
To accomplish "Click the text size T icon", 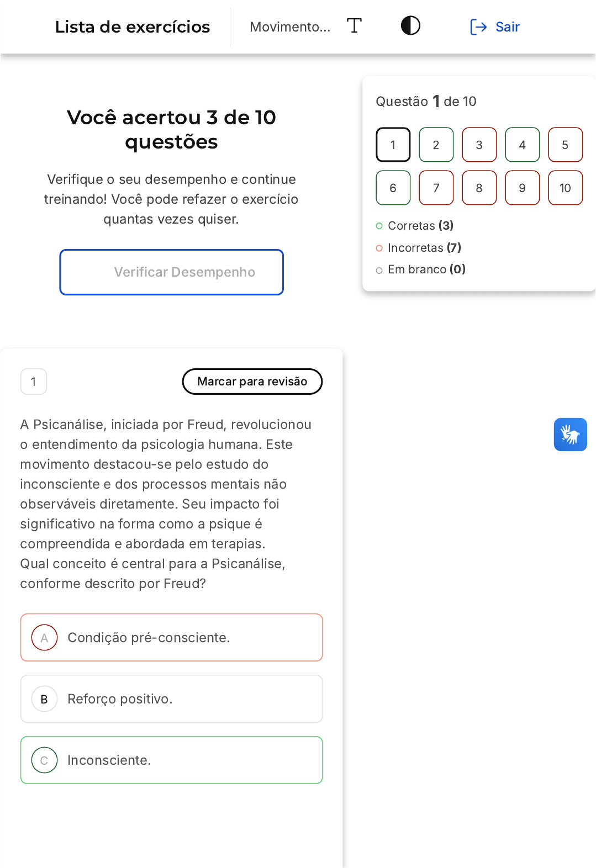I will tap(354, 26).
